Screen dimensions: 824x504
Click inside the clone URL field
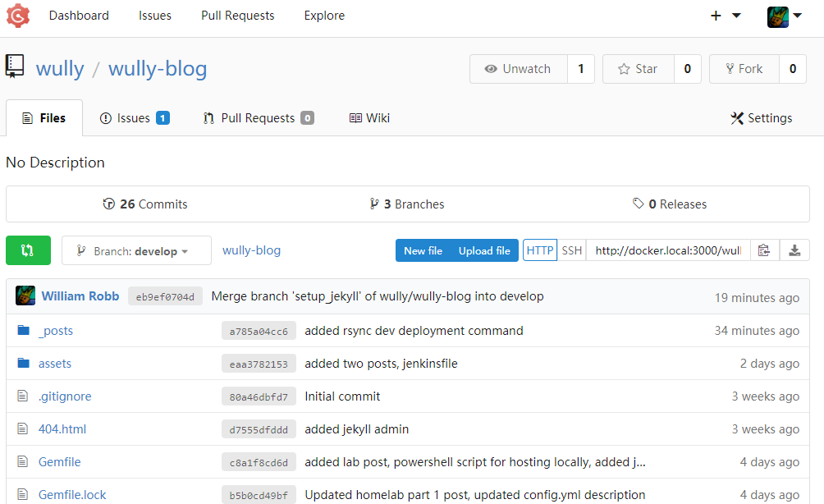(667, 250)
